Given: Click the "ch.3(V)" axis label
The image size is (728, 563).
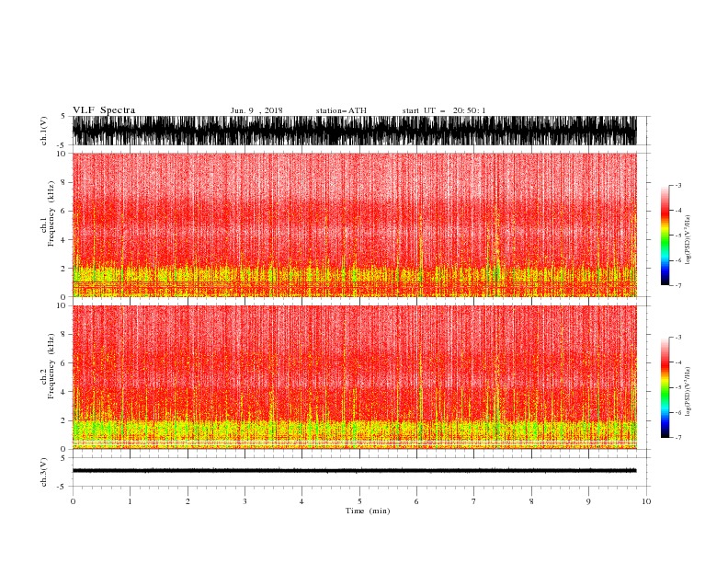Looking at the screenshot, I should [43, 472].
